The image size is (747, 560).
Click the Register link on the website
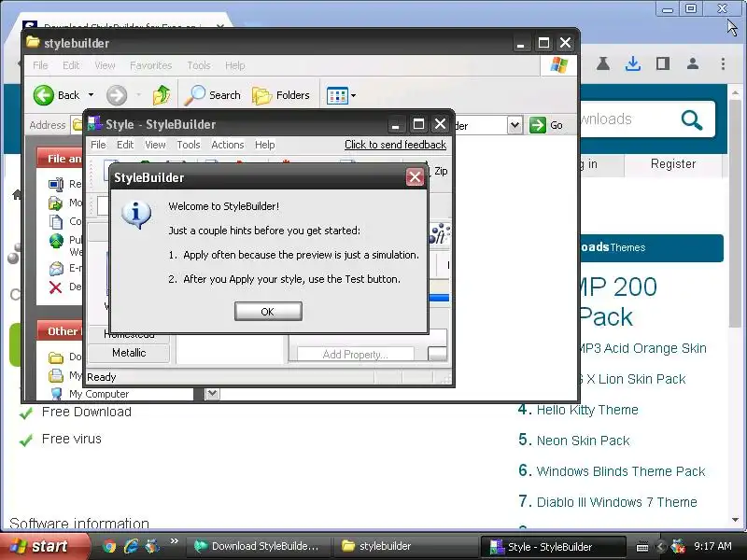click(673, 164)
